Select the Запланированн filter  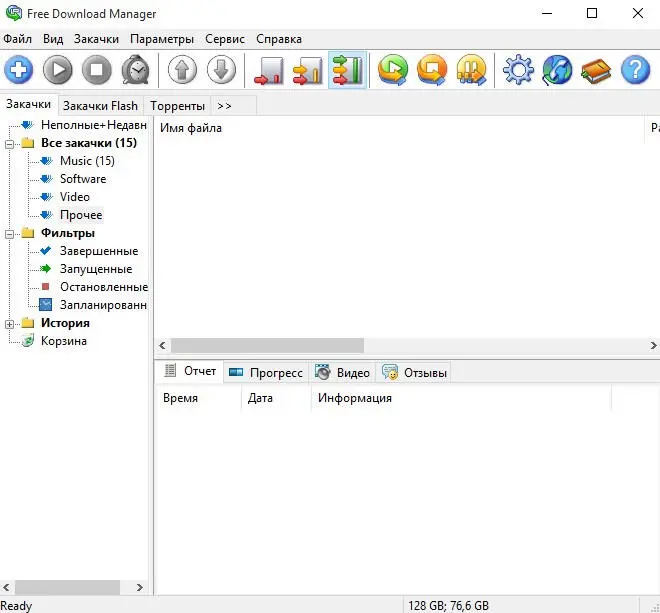tap(103, 305)
